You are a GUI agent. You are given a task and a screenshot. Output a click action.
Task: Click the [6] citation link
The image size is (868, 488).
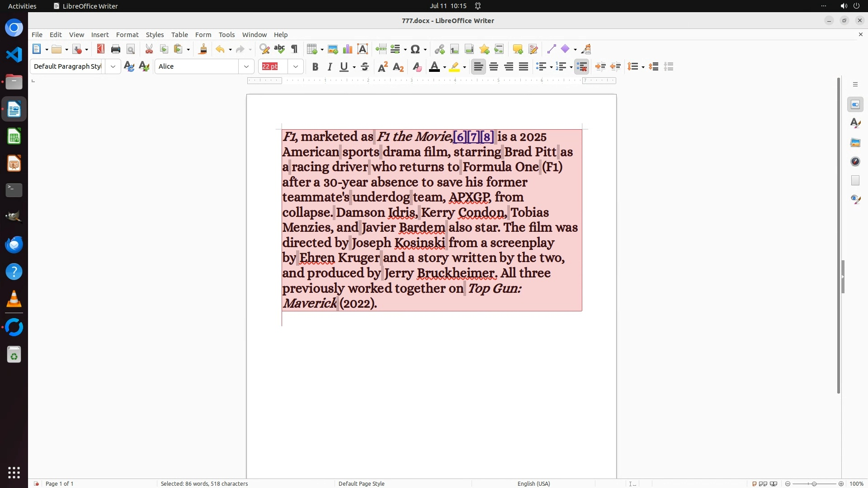point(459,137)
